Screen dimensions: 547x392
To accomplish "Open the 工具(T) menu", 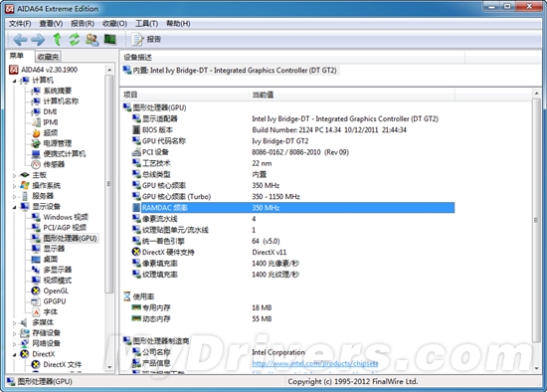I will point(146,24).
